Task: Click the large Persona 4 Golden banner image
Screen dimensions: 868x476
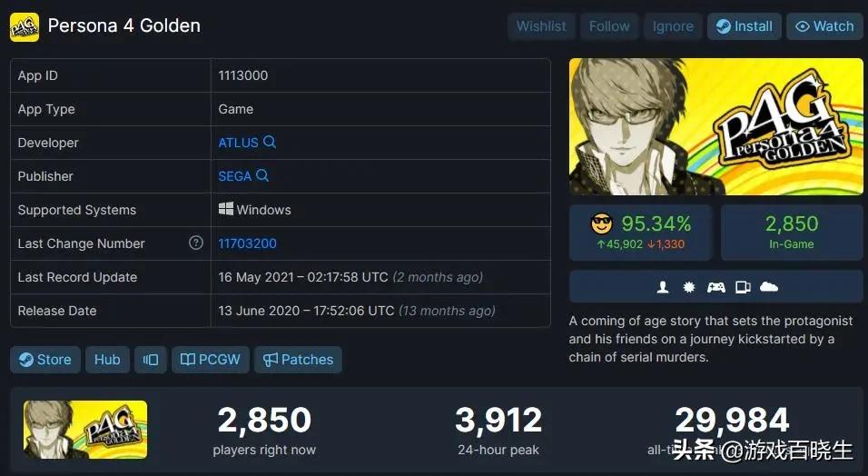Action: (715, 126)
